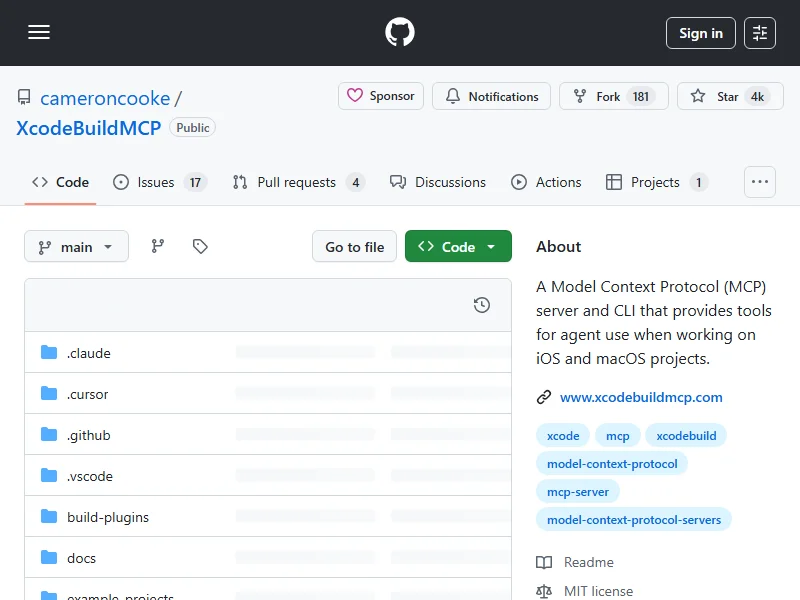Click the Go to file search box
This screenshot has width=800, height=600.
pyautogui.click(x=354, y=247)
